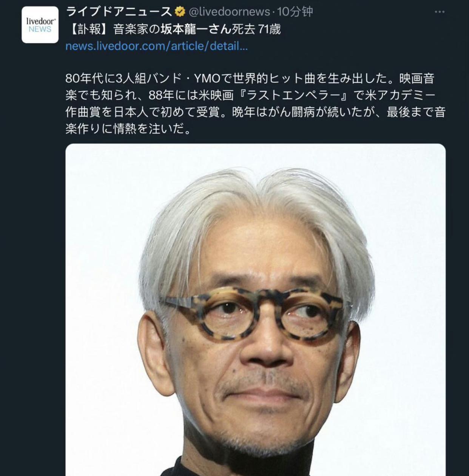Enlarge the attached portrait photo
The height and width of the screenshot is (476, 469).
(256, 310)
